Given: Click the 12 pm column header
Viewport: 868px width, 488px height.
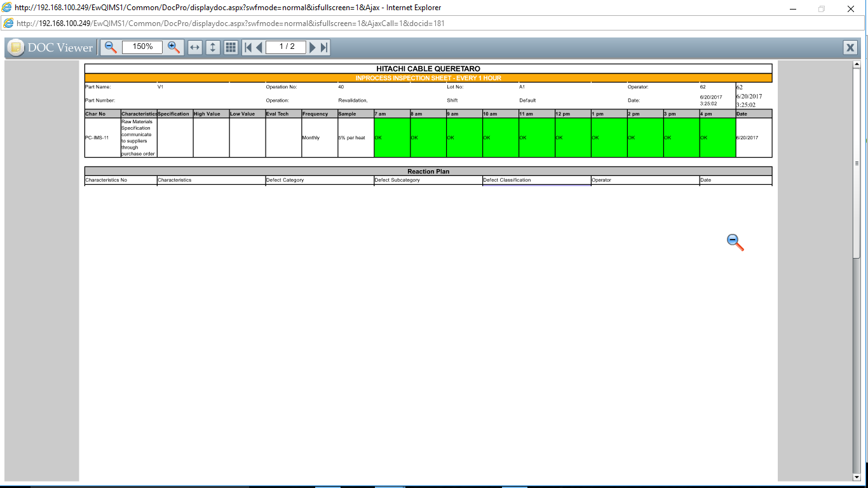Looking at the screenshot, I should (x=574, y=114).
